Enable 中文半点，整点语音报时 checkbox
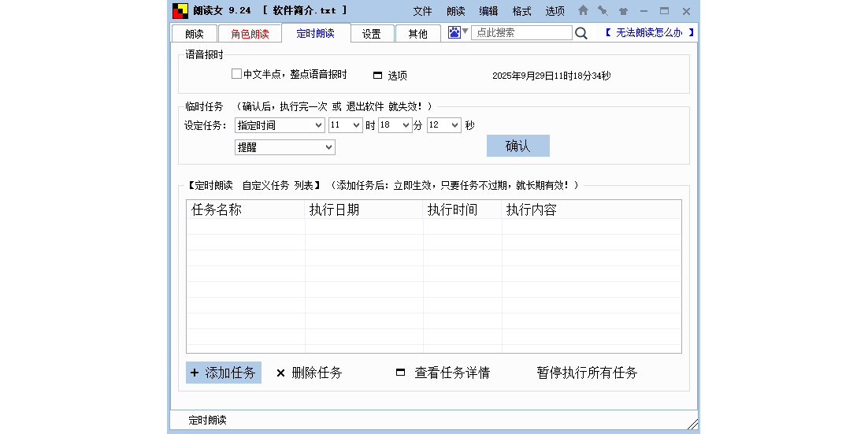 coord(236,74)
